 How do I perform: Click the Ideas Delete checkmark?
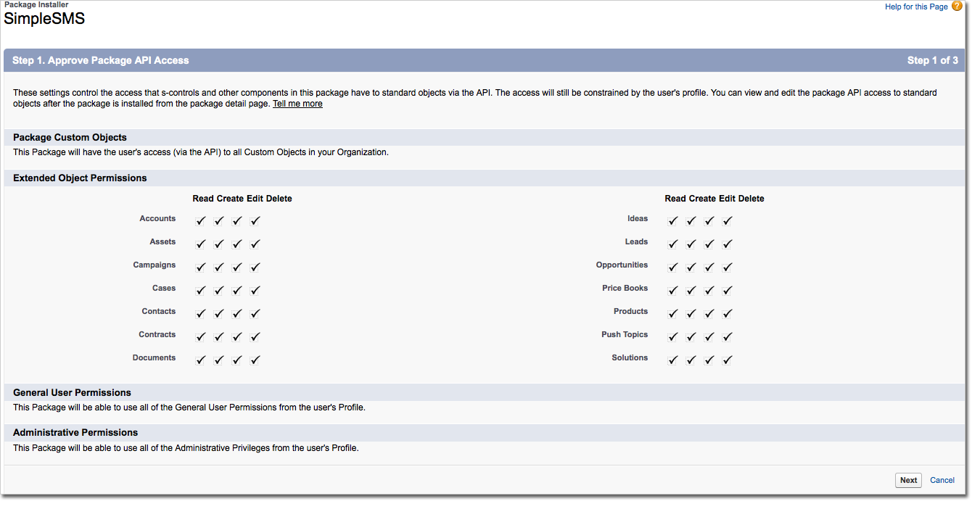coord(728,220)
